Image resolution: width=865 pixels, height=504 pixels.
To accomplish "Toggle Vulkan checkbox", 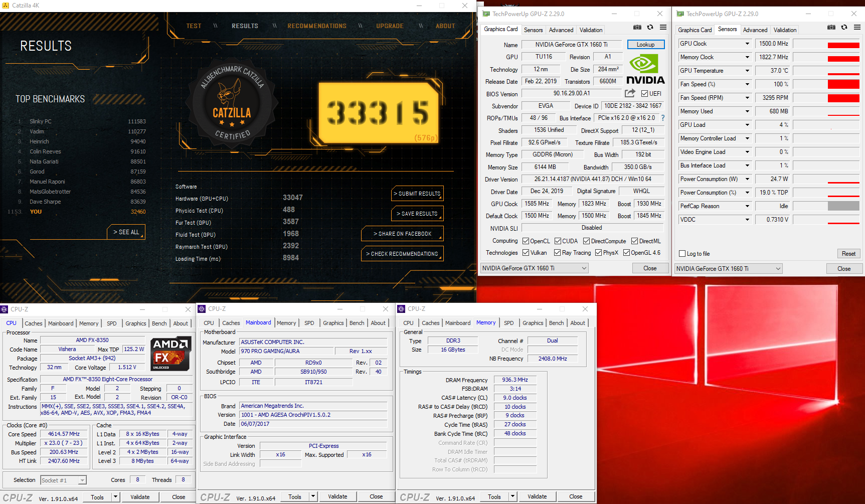I will pyautogui.click(x=526, y=253).
